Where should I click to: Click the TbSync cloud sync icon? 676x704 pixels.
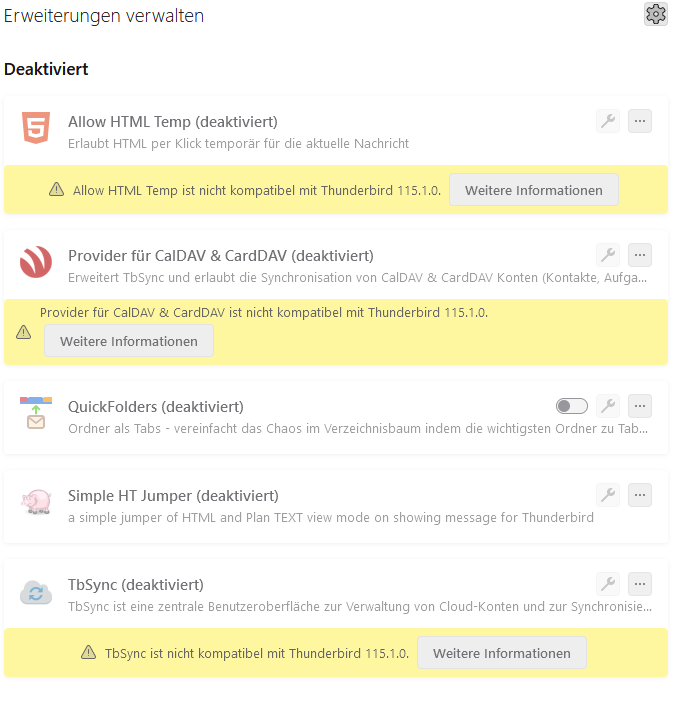point(36,592)
